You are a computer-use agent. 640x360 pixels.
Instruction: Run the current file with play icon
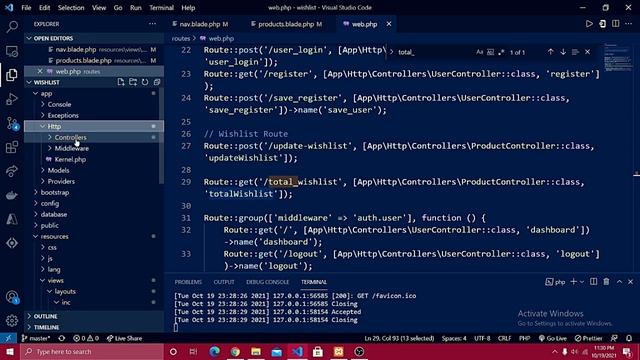pyautogui.click(x=589, y=24)
